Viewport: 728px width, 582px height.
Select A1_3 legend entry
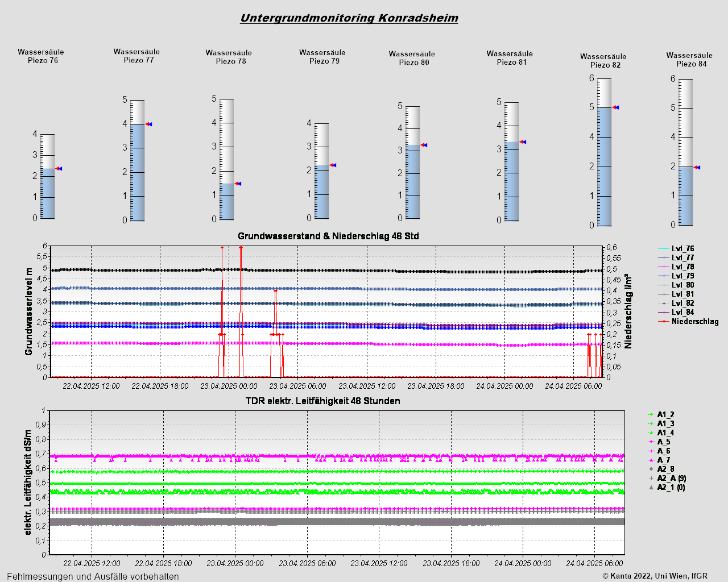661,424
